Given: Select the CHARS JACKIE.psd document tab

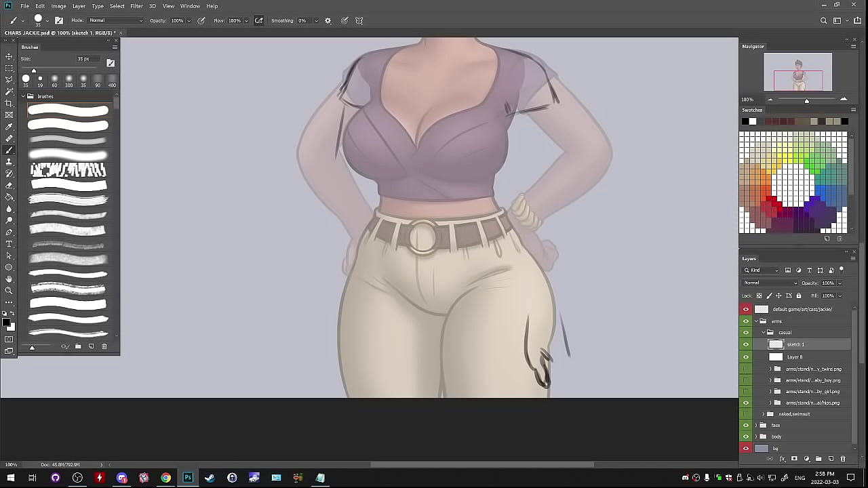Looking at the screenshot, I should click(58, 33).
